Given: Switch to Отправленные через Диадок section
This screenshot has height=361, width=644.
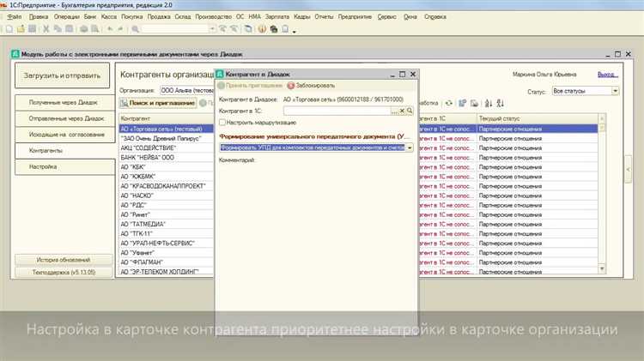Looking at the screenshot, I should (x=64, y=118).
